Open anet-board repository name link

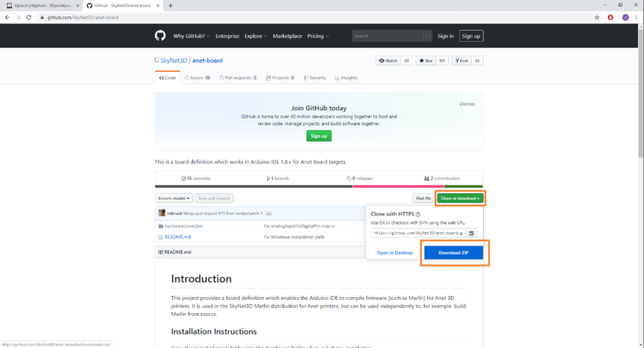(x=207, y=60)
